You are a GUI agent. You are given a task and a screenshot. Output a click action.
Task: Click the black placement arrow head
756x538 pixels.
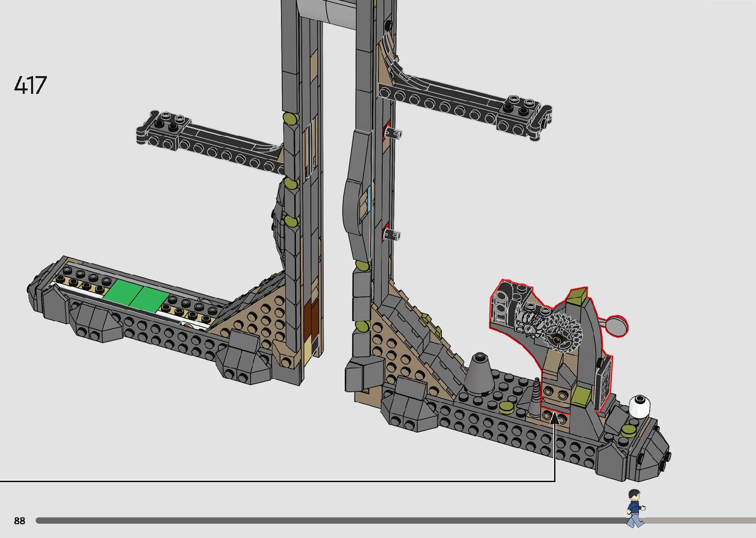(555, 418)
